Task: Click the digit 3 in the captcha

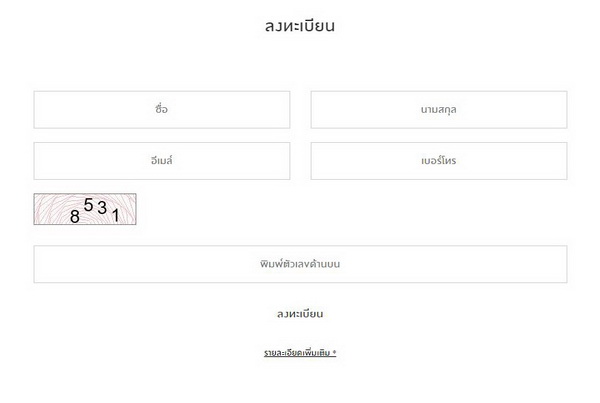Action: tap(102, 209)
